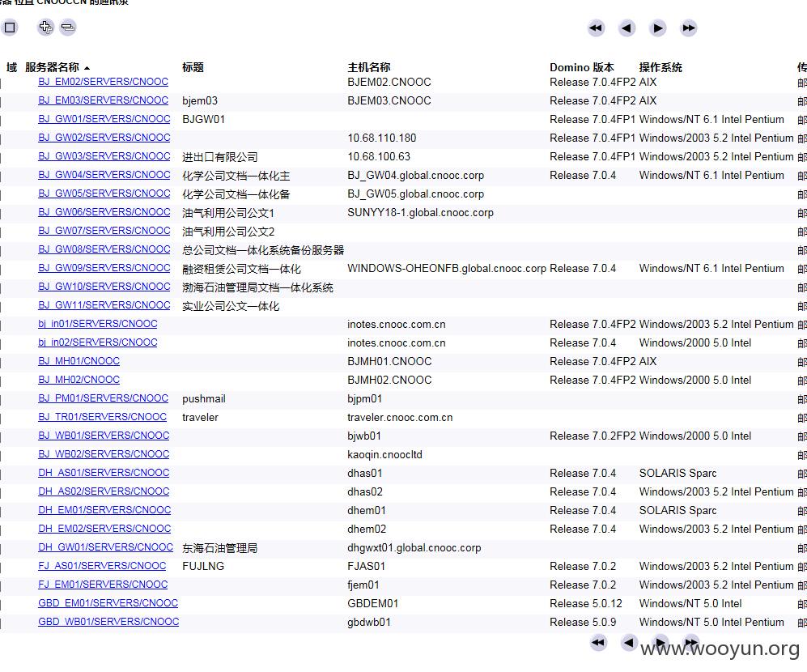Click the 主机名称 column header
Viewport: 807px width, 672px height.
pyautogui.click(x=369, y=67)
